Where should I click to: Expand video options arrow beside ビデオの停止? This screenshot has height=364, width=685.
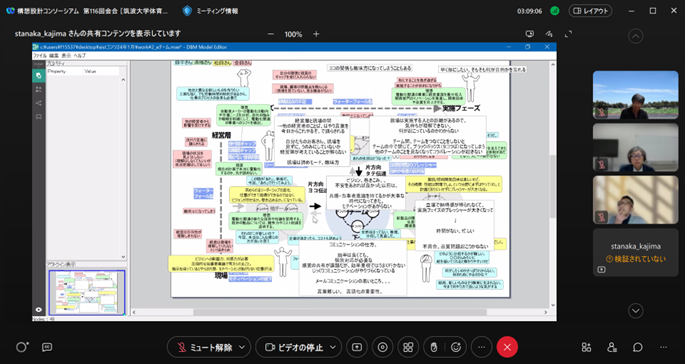[x=333, y=347]
